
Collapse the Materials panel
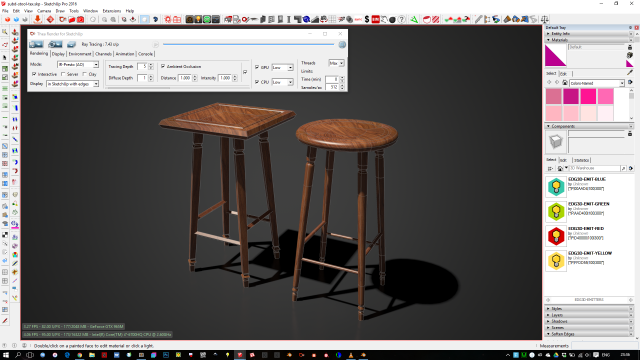click(x=548, y=40)
